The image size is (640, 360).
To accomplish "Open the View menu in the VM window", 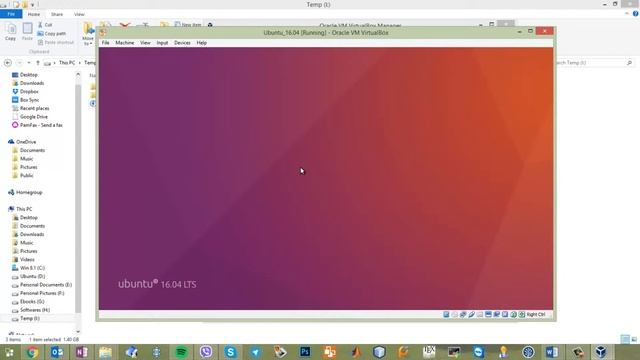I will [145, 42].
